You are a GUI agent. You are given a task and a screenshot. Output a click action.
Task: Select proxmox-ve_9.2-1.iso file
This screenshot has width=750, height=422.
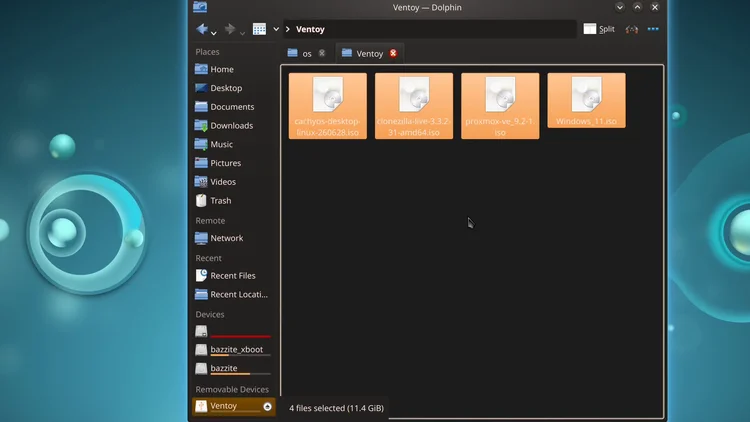[x=500, y=106]
